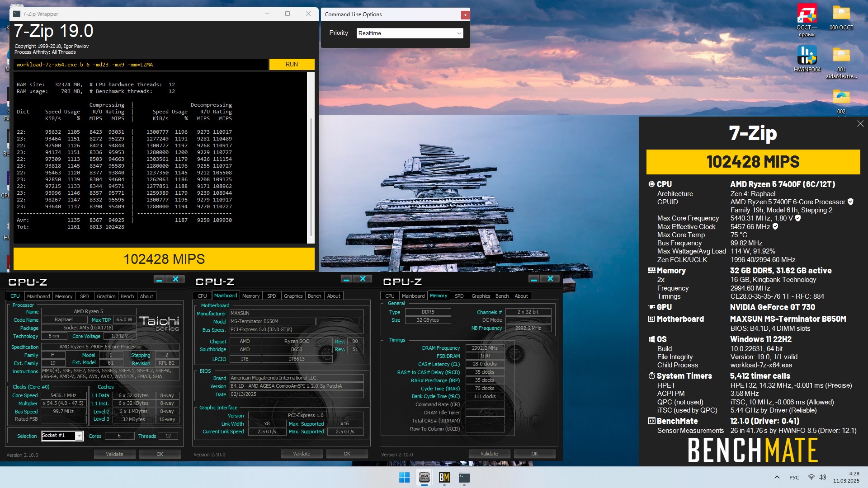Click DRAM Frequency value 2992.2 MHz
868x488 pixels.
pyautogui.click(x=485, y=348)
